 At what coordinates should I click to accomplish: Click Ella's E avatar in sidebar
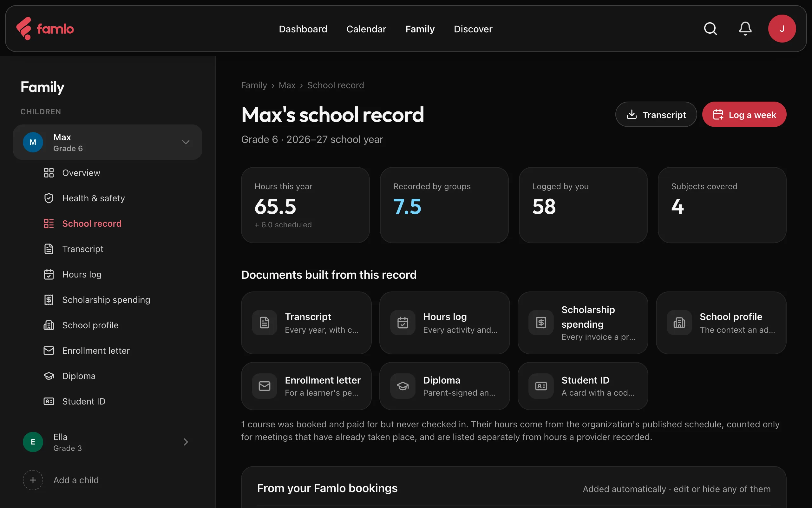pos(33,442)
